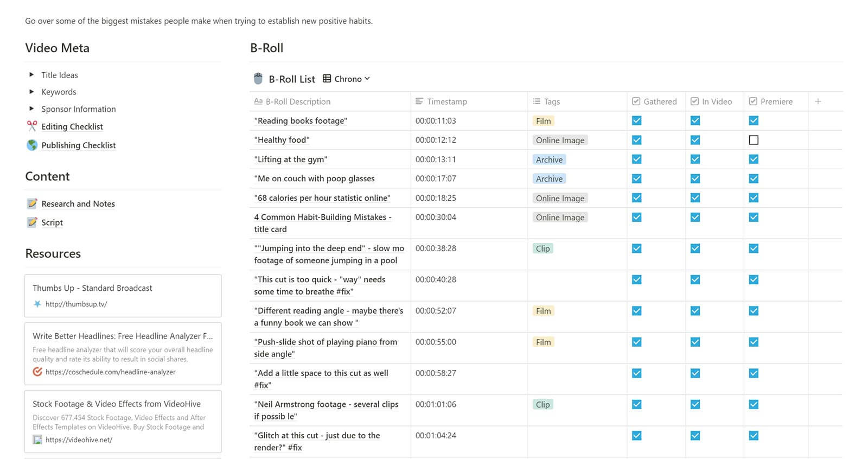Screen dimensions: 868x459
Task: Uncheck In Video for title card row
Action: point(695,217)
